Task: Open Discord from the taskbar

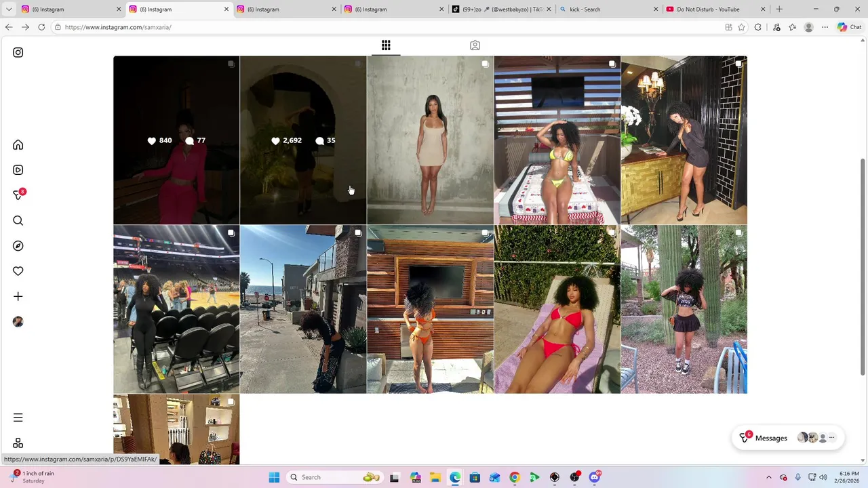Action: click(595, 477)
